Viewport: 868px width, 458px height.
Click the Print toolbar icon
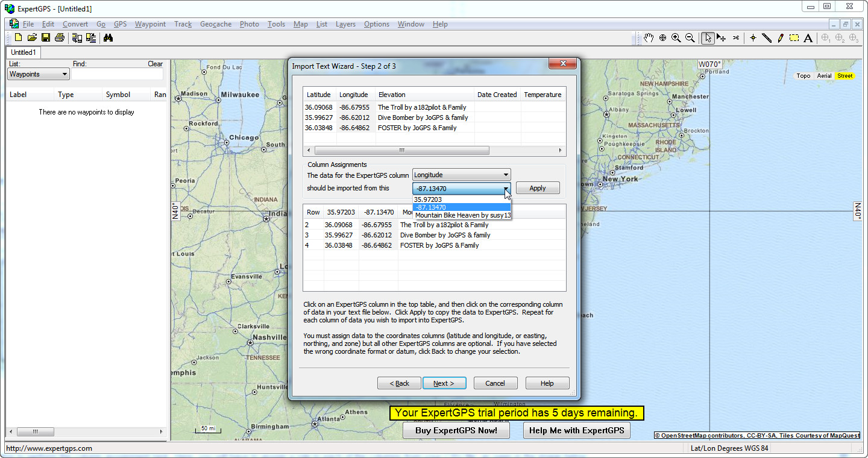[x=59, y=38]
